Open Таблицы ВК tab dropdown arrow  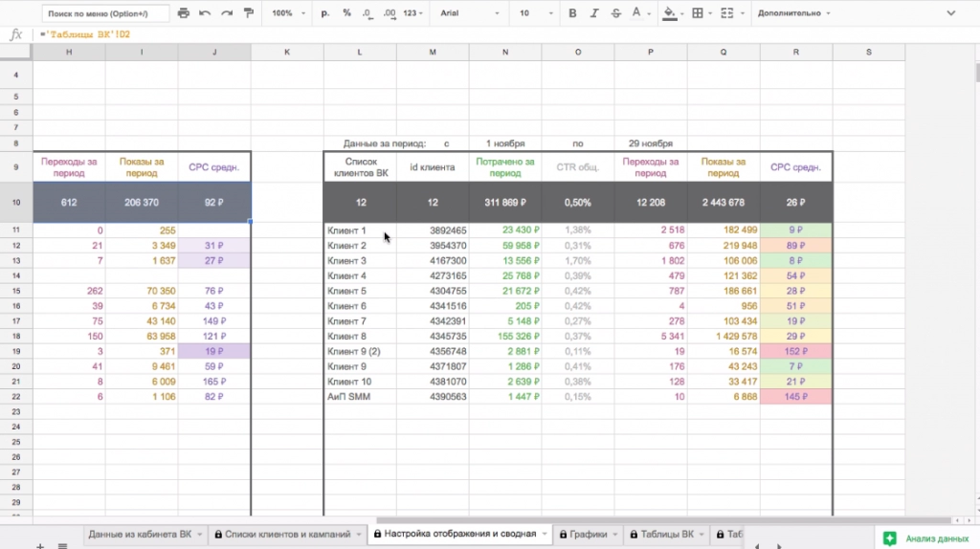coord(702,535)
